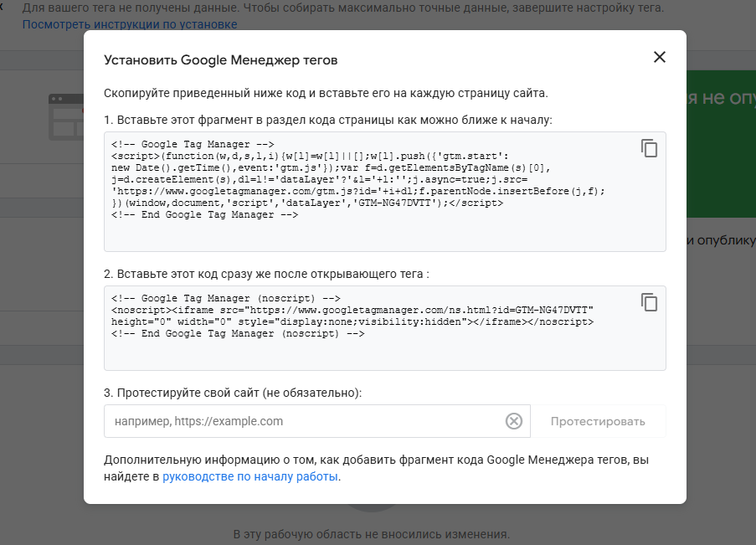The height and width of the screenshot is (545, 756).
Task: Click the dialog title Установить Google Менеджер тегов
Action: tap(220, 60)
